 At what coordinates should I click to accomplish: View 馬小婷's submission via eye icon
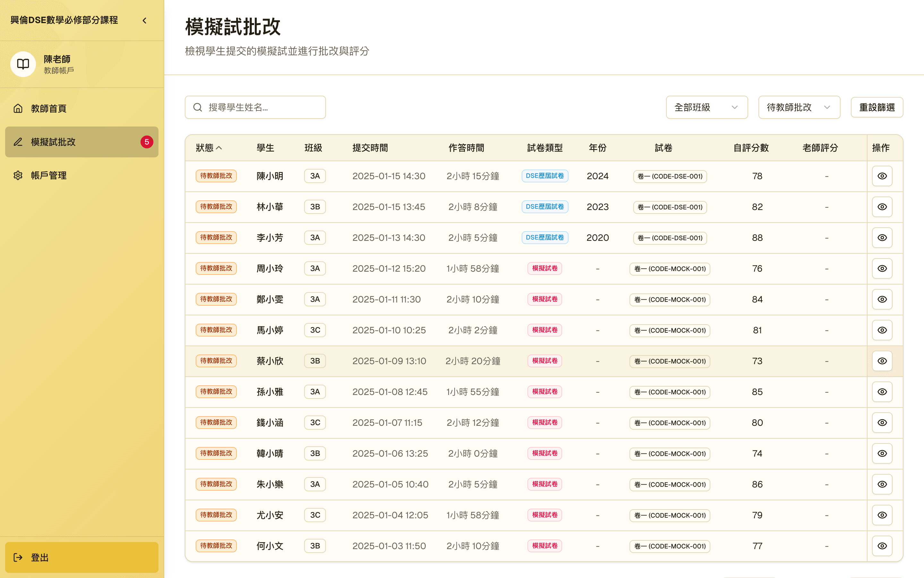[x=882, y=330]
